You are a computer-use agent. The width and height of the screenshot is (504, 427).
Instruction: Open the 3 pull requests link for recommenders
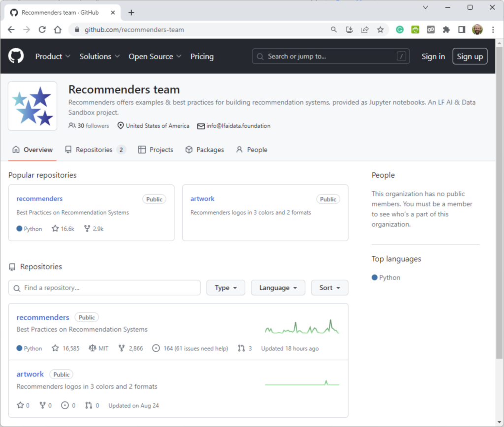pos(245,348)
